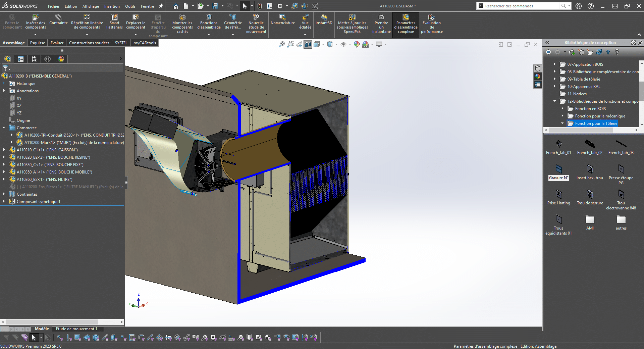Viewport: 644px width, 349px height.
Task: Open the PropertyManager tab icon
Action: [x=21, y=59]
